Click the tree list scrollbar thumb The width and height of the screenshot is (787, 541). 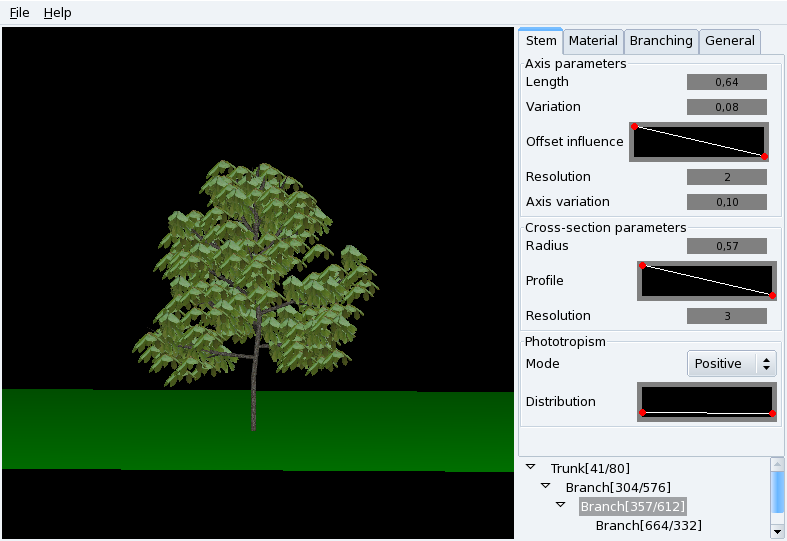777,492
